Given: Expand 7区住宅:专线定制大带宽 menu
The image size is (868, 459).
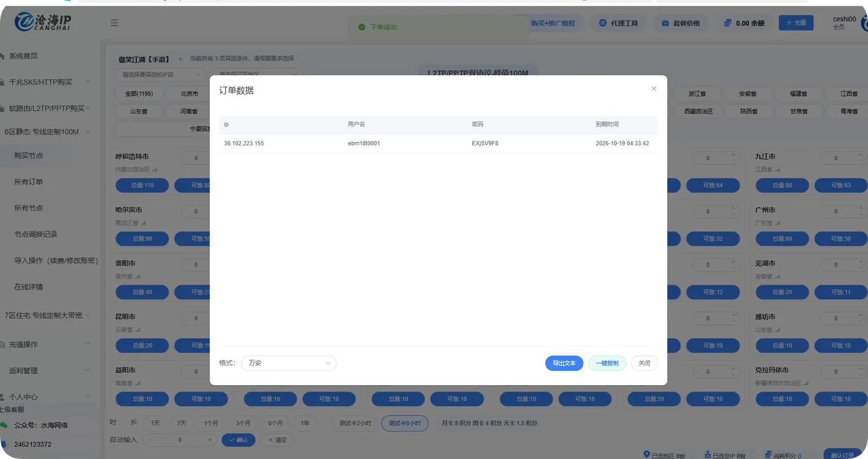Looking at the screenshot, I should coord(46,315).
